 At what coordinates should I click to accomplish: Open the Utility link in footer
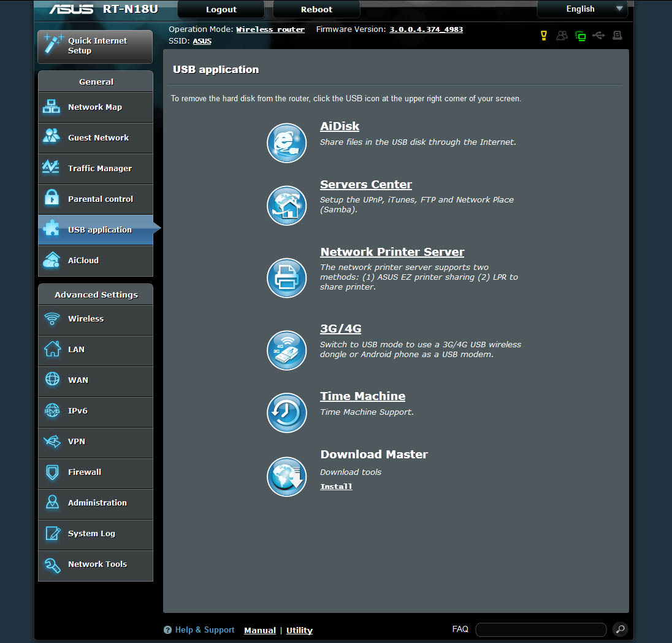click(x=299, y=630)
